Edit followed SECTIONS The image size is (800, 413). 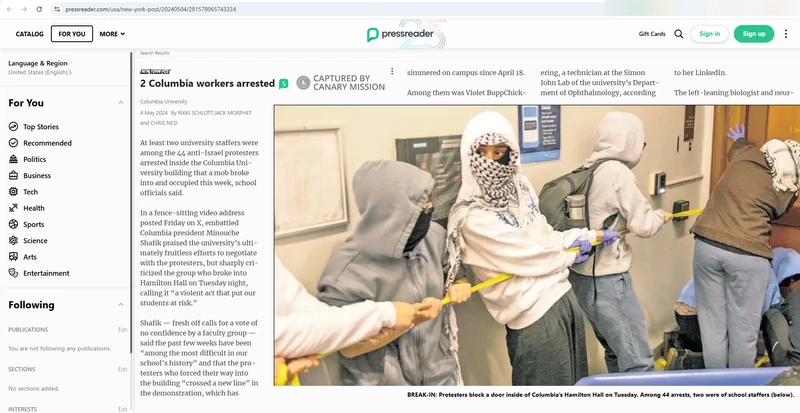pos(122,369)
